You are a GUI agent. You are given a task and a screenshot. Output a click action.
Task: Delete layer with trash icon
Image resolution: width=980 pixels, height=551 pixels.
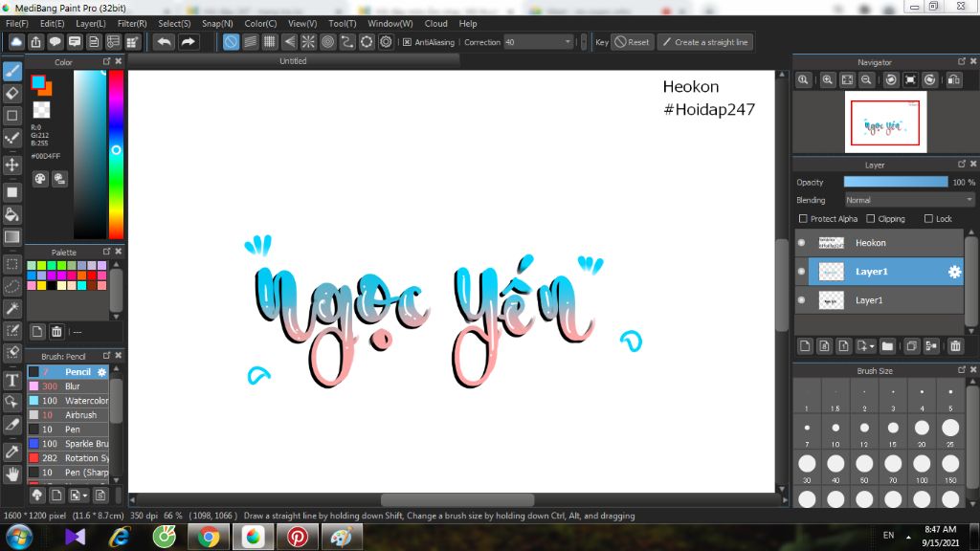point(955,346)
